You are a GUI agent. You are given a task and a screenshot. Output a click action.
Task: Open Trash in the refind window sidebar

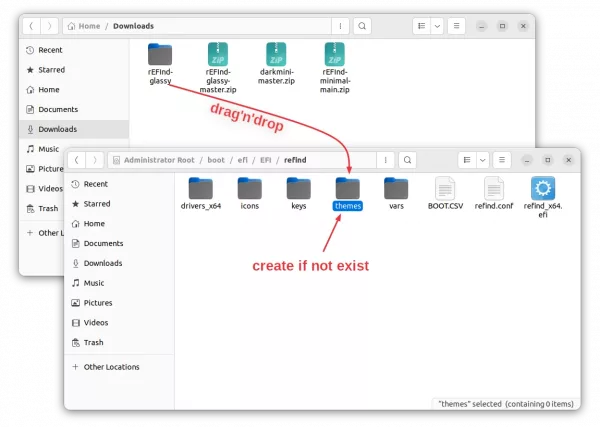[93, 342]
